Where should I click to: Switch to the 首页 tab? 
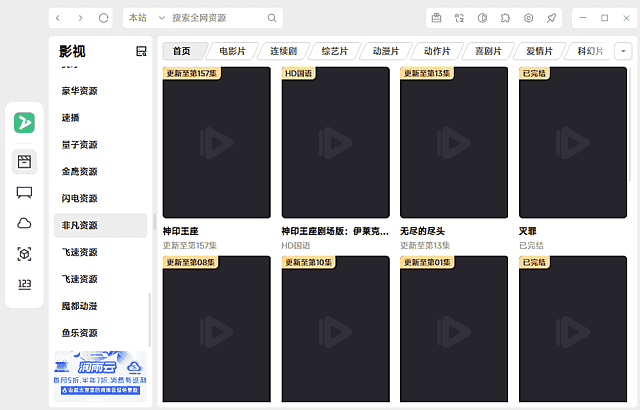coord(182,51)
